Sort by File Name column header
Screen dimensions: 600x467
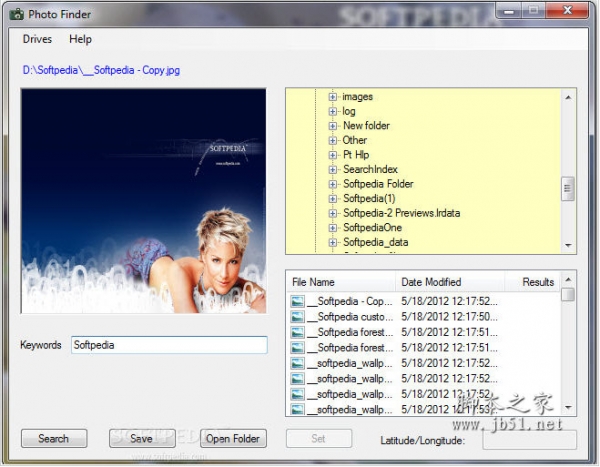click(x=341, y=282)
